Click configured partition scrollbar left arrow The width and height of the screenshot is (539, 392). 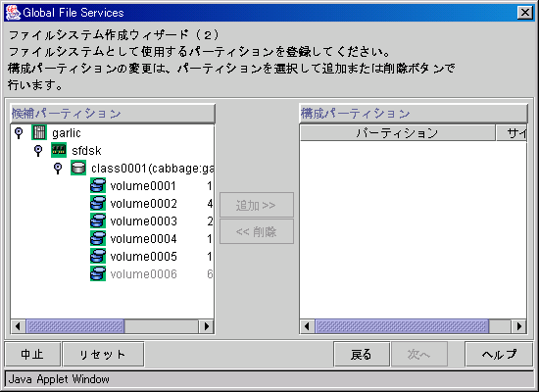[x=308, y=326]
